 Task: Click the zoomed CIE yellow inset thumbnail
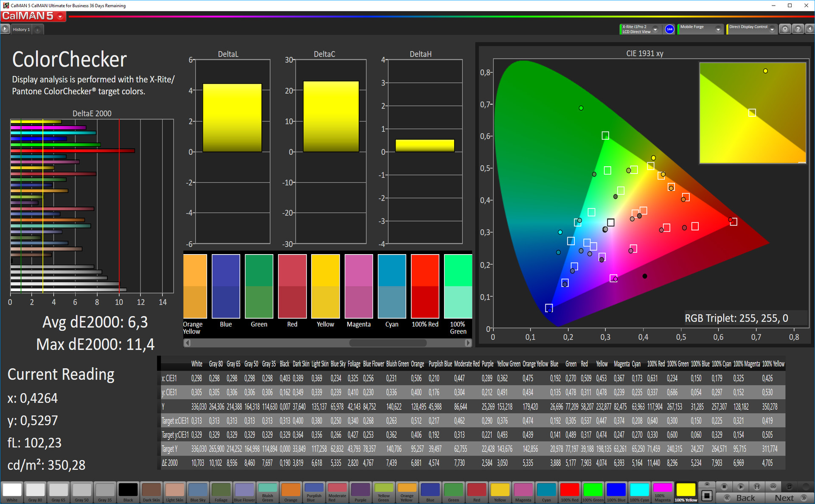[753, 113]
